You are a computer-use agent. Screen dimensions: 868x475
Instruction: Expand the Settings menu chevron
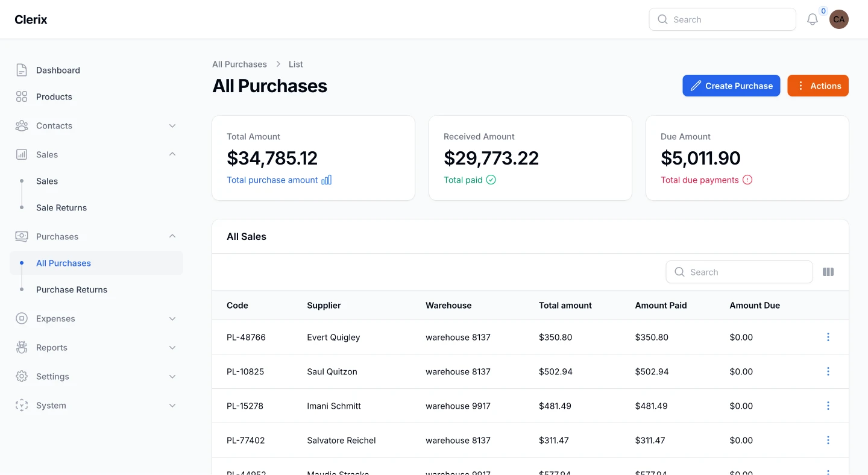[172, 376]
